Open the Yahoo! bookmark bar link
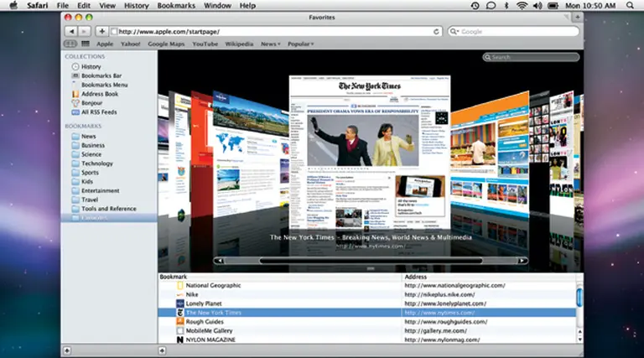 [130, 44]
